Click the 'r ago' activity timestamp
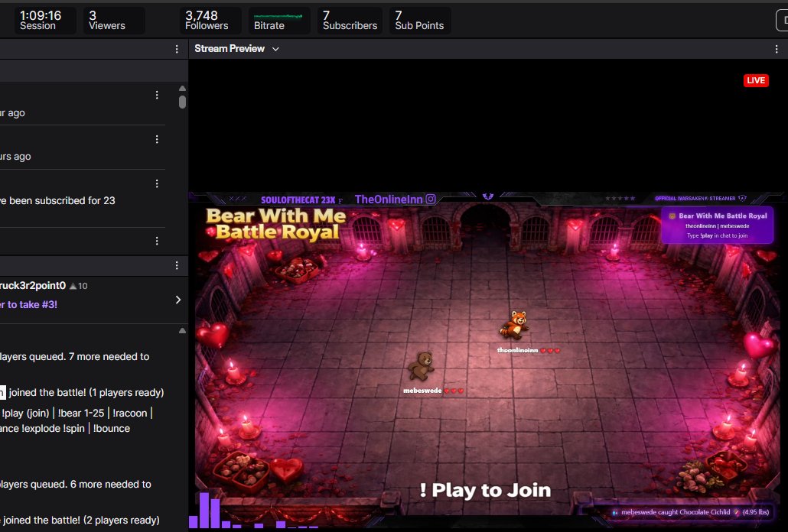788x532 pixels. click(x=12, y=113)
